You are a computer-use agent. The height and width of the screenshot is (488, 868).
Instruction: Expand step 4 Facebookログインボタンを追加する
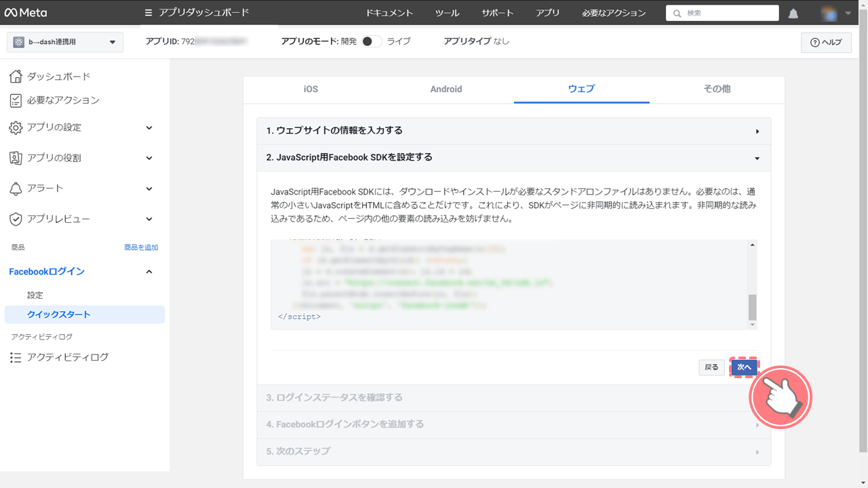(x=513, y=424)
